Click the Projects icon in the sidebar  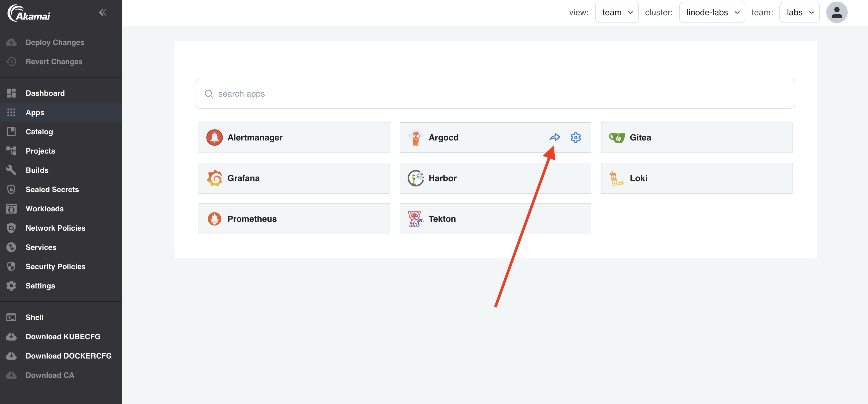[11, 151]
